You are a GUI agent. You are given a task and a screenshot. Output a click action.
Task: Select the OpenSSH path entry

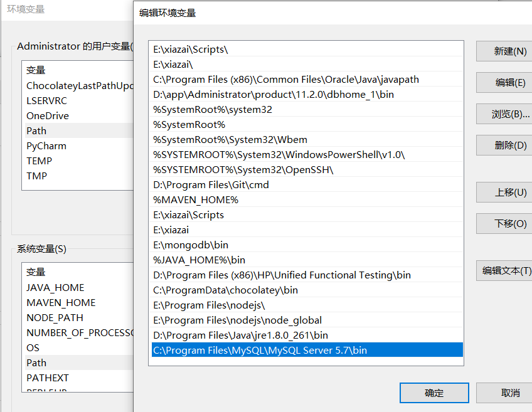[243, 170]
